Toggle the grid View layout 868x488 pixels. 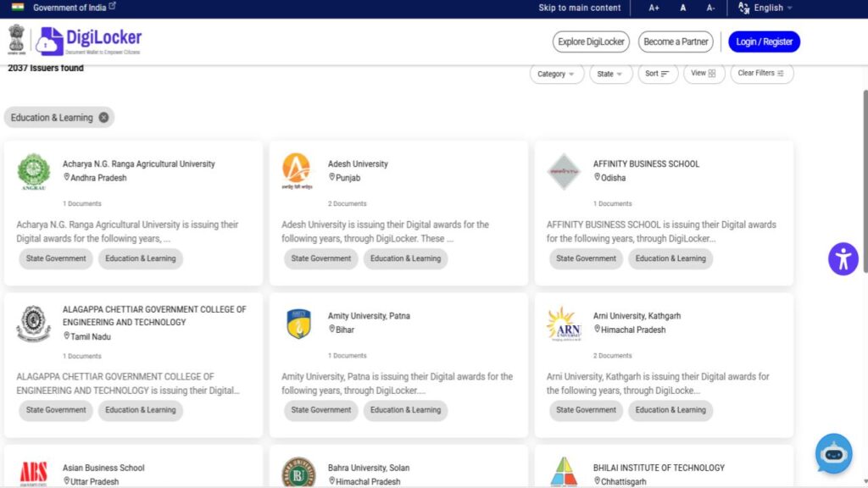point(703,74)
